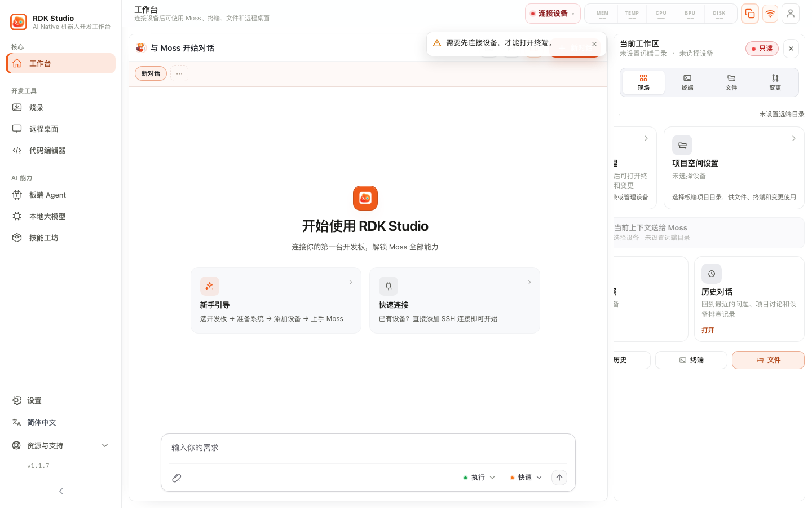The height and width of the screenshot is (508, 812).
Task: Click the central RDK Studio robot icon
Action: [x=365, y=198]
